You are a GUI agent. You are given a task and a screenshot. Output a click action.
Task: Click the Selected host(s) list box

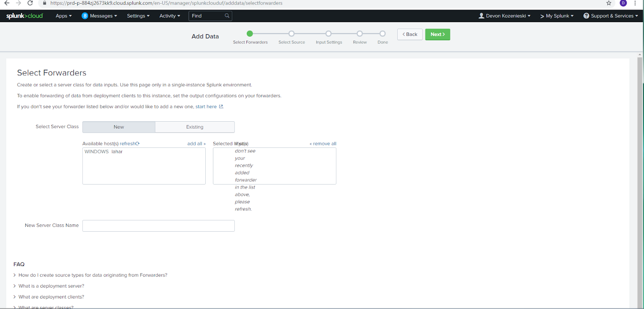275,166
